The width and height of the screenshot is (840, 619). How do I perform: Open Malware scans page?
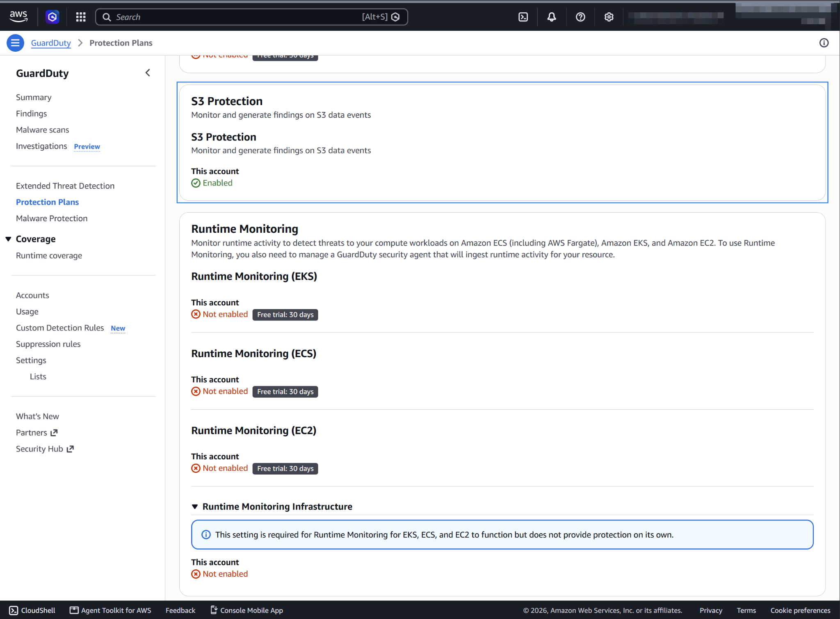42,130
